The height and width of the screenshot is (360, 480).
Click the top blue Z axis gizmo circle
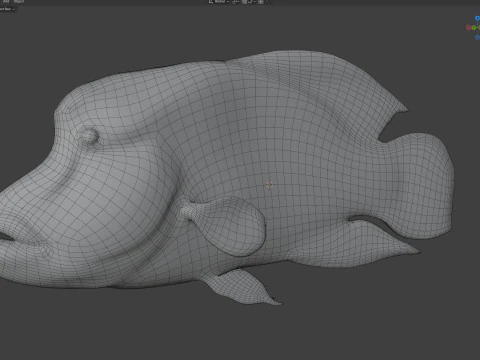(477, 18)
